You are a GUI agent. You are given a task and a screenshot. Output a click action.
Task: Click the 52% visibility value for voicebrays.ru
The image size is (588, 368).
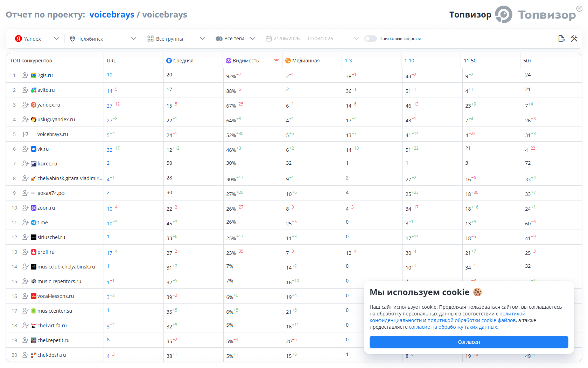[x=231, y=135]
